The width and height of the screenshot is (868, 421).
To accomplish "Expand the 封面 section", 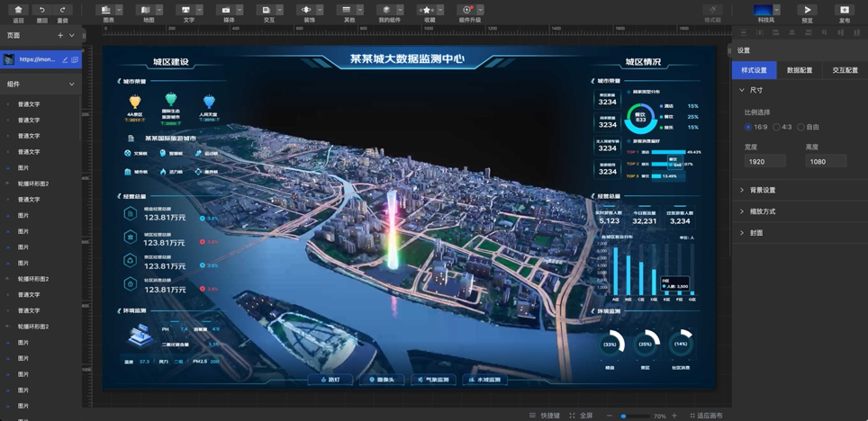I will tap(742, 233).
